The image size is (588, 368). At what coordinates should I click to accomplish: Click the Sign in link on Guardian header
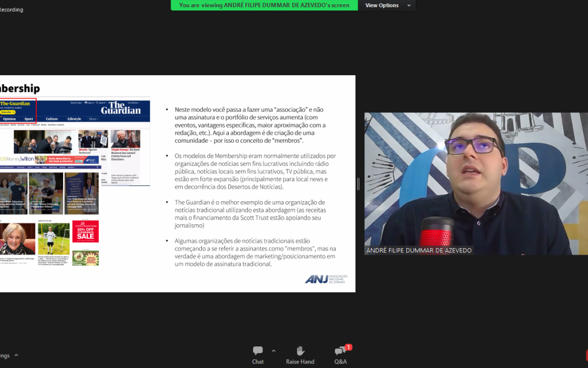click(x=90, y=102)
